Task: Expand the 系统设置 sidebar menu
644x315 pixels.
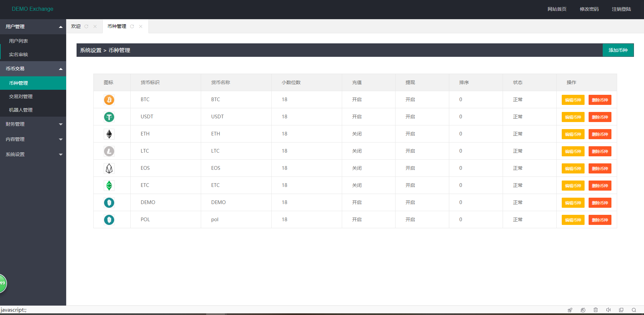Action: pos(33,154)
